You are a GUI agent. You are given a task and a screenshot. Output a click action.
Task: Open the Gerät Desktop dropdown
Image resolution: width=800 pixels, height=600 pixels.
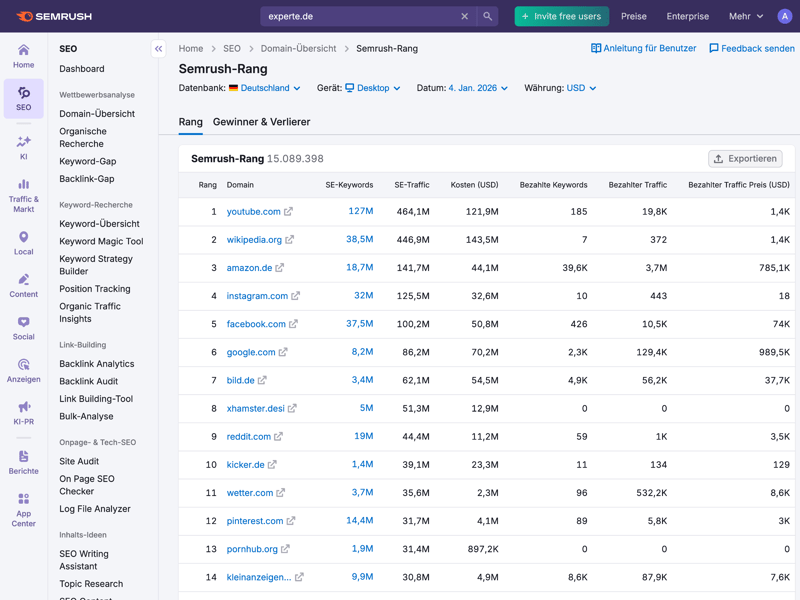373,88
